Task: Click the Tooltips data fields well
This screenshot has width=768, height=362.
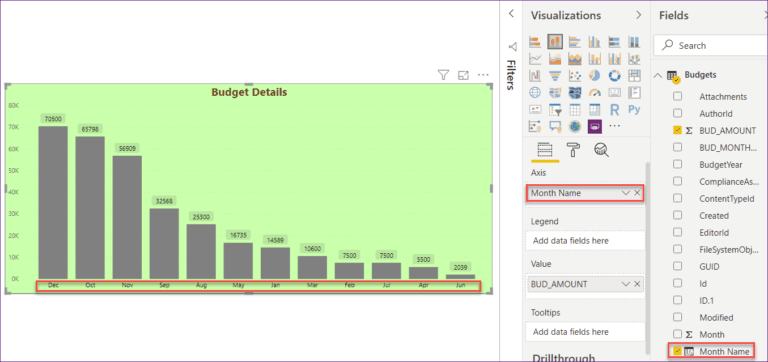Action: click(x=585, y=332)
